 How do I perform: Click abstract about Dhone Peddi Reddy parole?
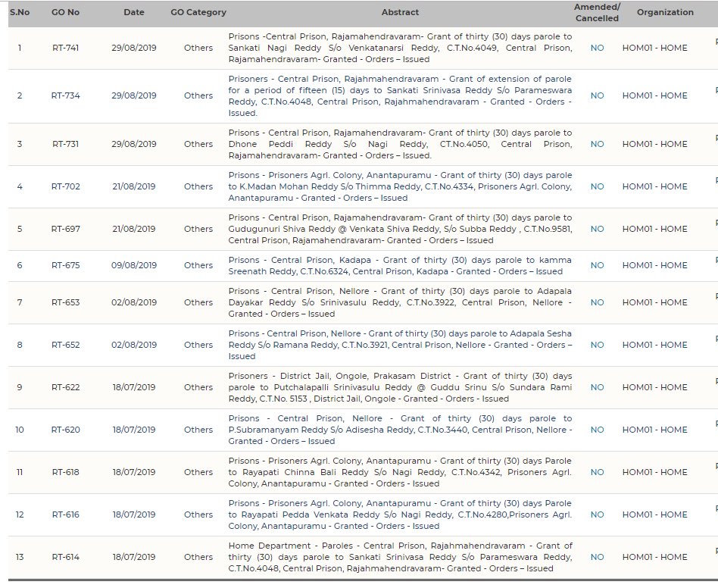pos(400,144)
